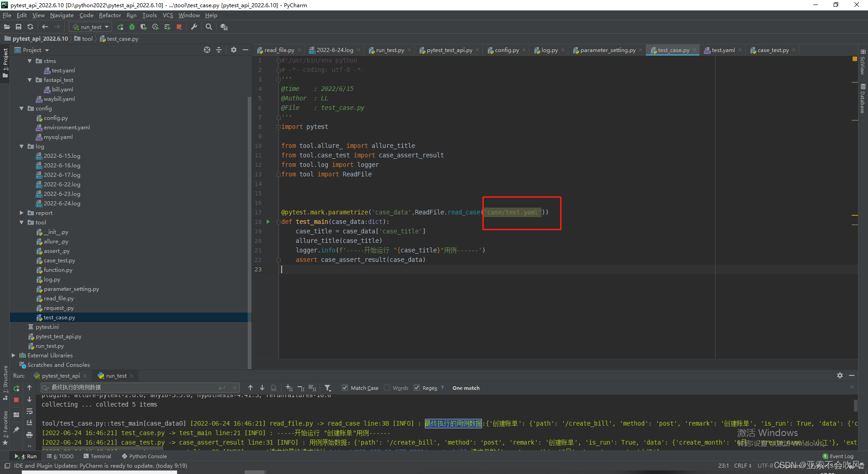
Task: Open the Database side panel
Action: (x=863, y=99)
